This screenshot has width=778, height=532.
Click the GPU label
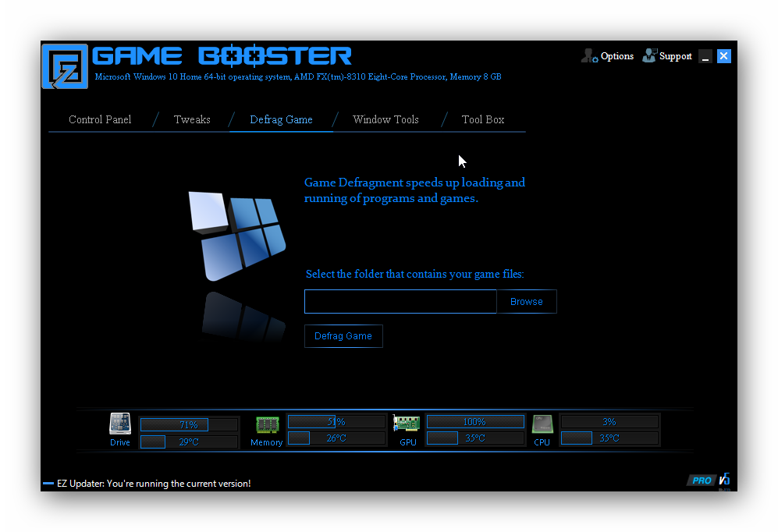408,442
